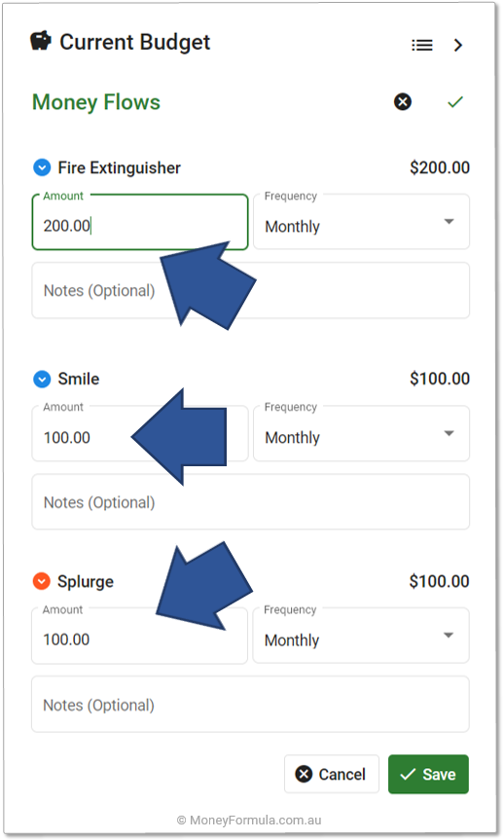Collapse the Fire Extinguisher section chevron
Image resolution: width=504 pixels, height=840 pixels.
coord(42,167)
